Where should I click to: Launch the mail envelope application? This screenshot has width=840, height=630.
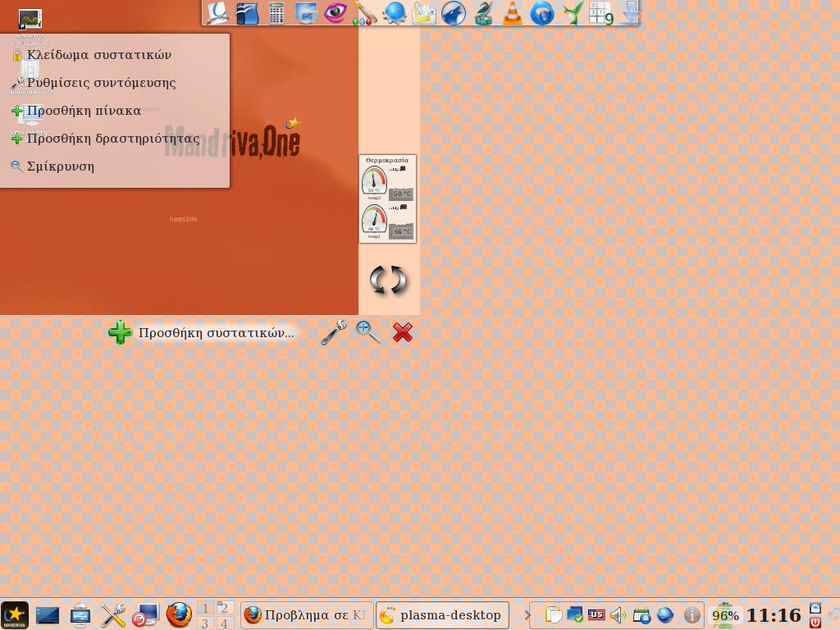click(424, 13)
